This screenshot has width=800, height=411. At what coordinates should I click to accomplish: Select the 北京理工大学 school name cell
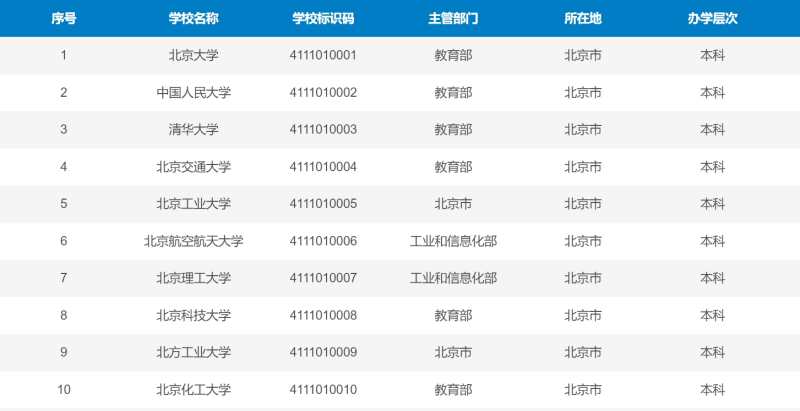coord(194,278)
